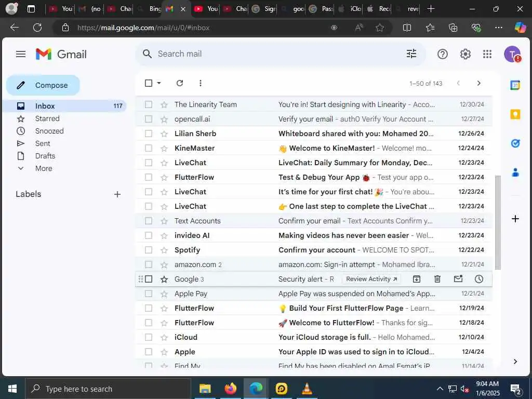532x399 pixels.
Task: Focus Windows taskbar search box
Action: tap(108, 389)
